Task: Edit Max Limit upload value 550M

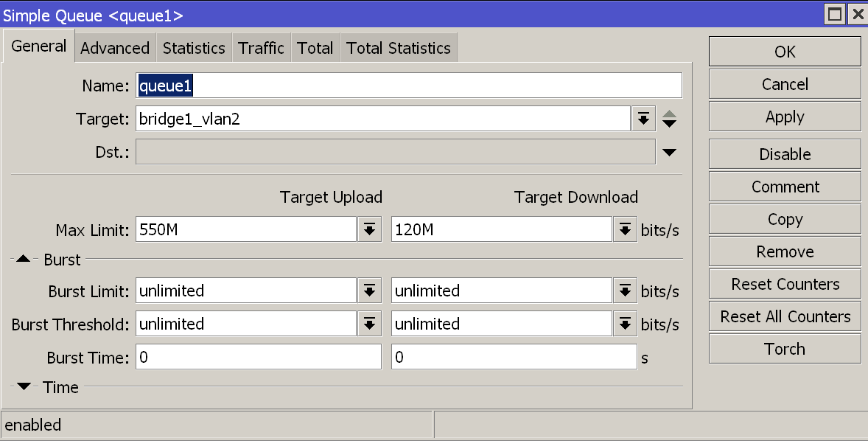Action: coord(246,229)
